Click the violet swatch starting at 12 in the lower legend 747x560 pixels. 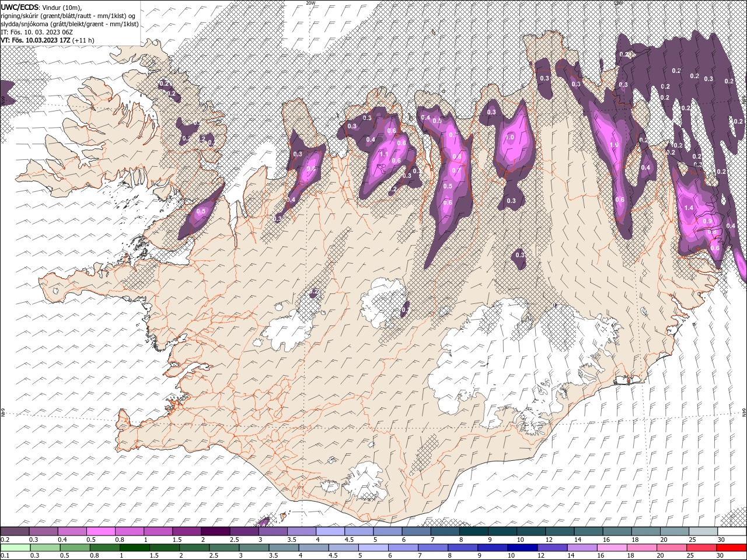coord(552,548)
